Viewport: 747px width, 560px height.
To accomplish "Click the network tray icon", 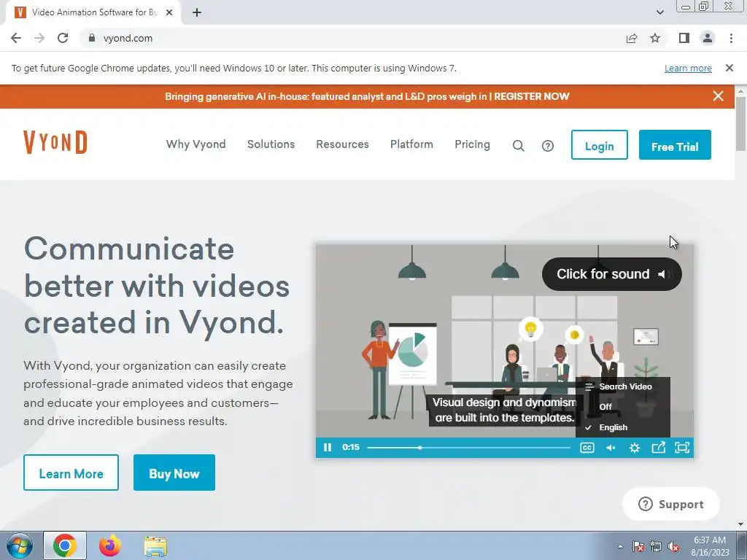I will (656, 546).
